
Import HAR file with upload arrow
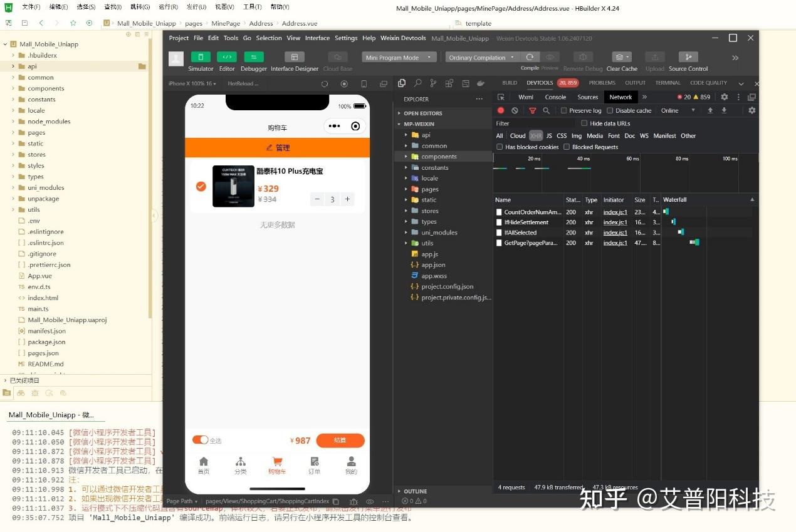(x=710, y=110)
